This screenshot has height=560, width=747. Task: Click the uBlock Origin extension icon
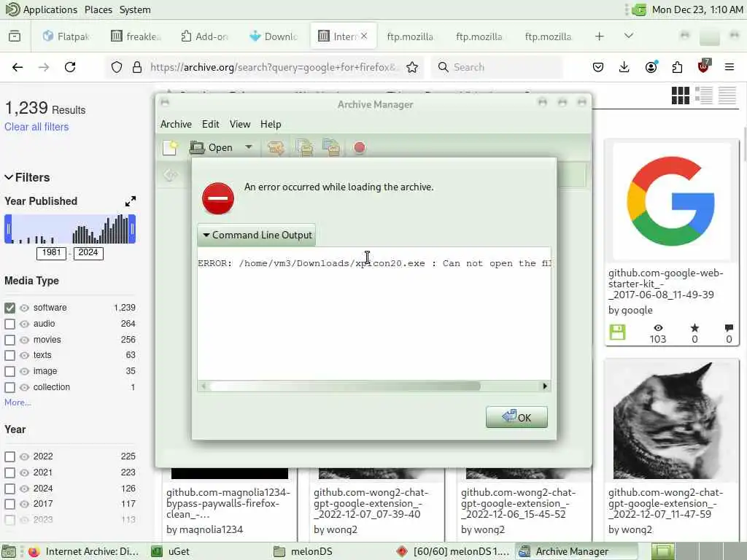(704, 66)
